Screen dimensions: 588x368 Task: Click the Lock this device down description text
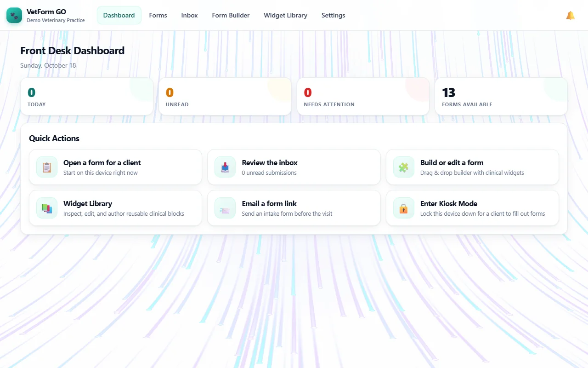(483, 214)
